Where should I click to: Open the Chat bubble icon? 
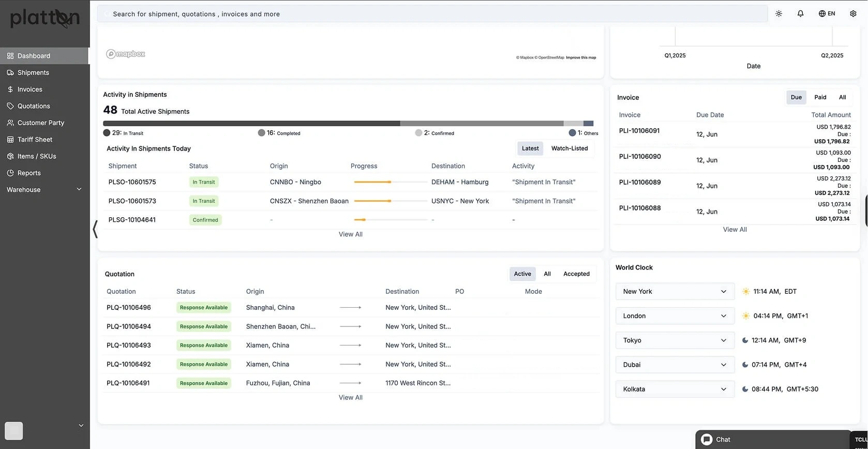click(x=707, y=440)
